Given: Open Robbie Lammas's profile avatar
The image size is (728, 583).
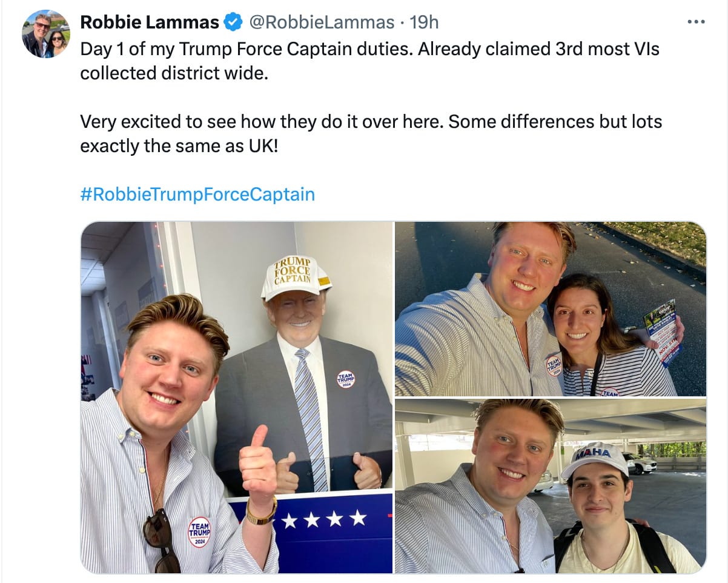Looking at the screenshot, I should tap(46, 34).
